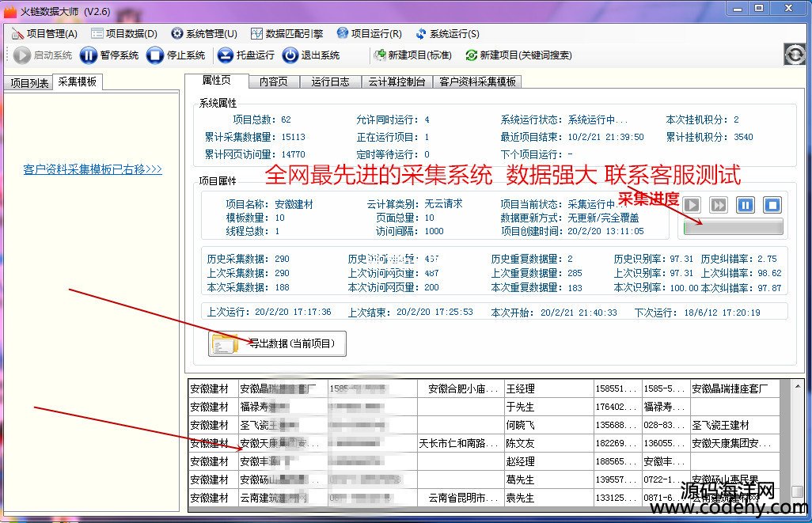Click the project play button
Screen dimensions: 812x523
coord(692,205)
